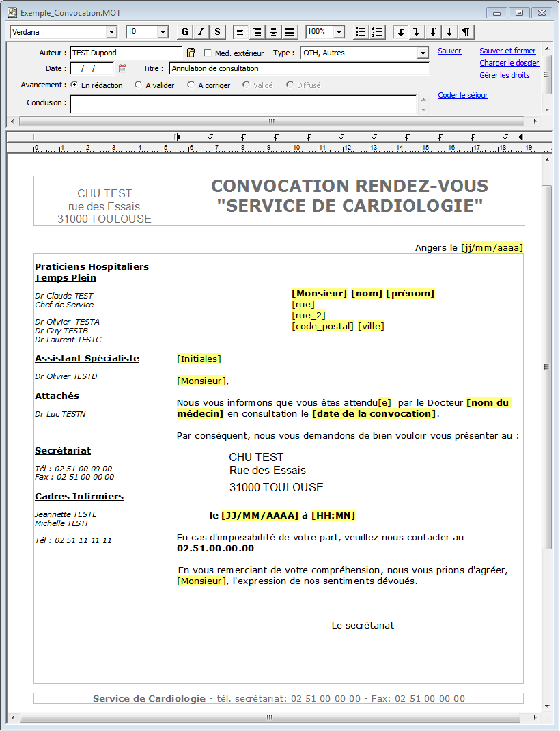
Task: Click the Sauver link
Action: [449, 51]
